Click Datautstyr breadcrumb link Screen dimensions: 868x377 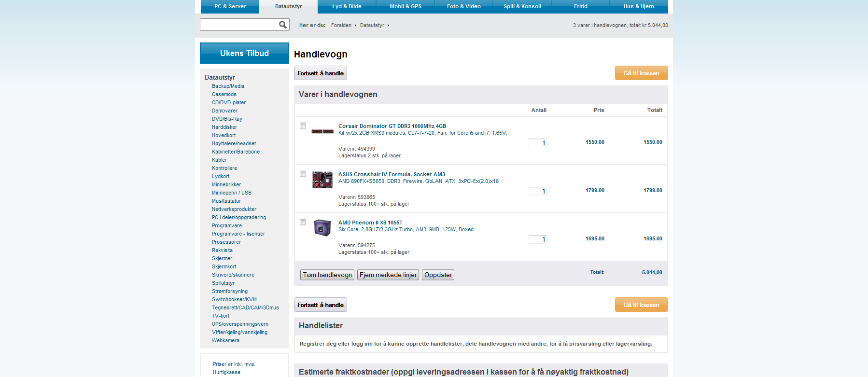click(x=372, y=25)
